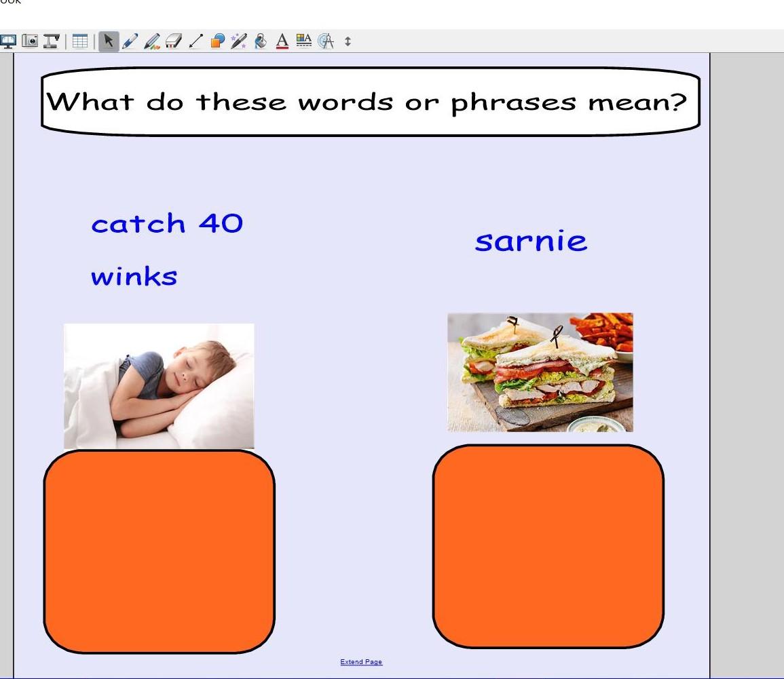Insert a table with the Table icon
The image size is (784, 679).
coord(80,41)
